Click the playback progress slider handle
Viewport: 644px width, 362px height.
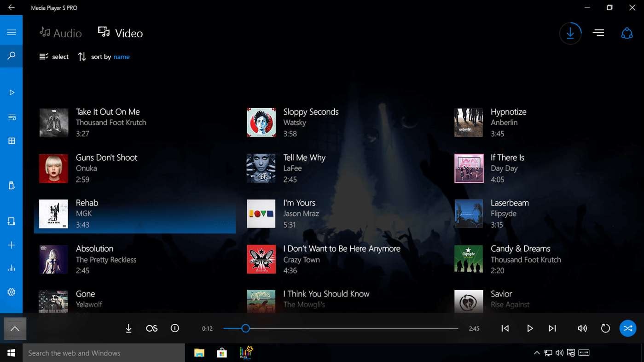pos(245,328)
